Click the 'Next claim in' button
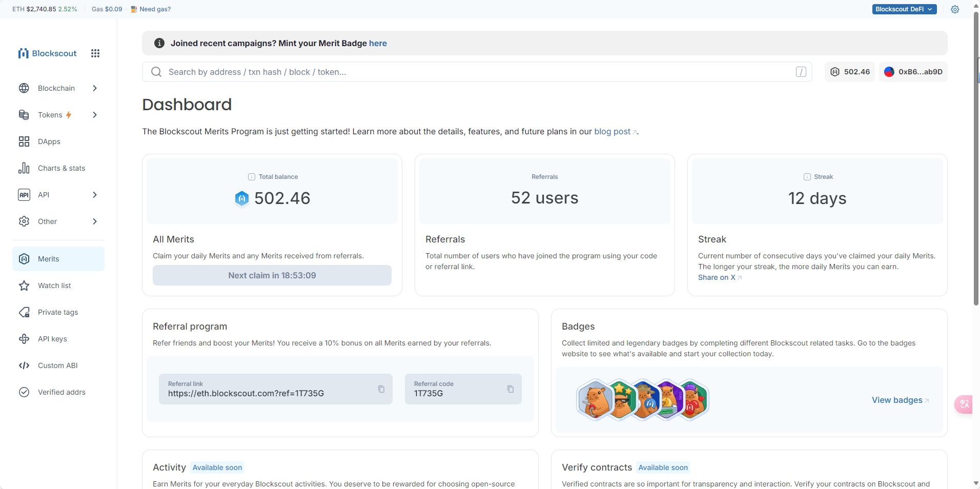The image size is (980, 489). (272, 275)
